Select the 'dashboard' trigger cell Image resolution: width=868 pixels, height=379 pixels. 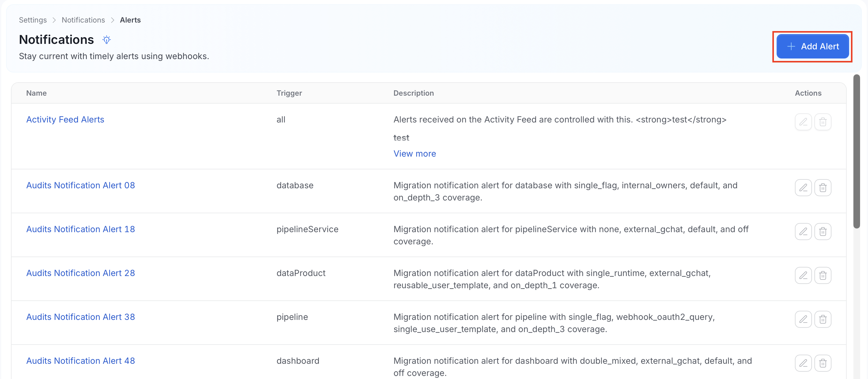click(298, 360)
